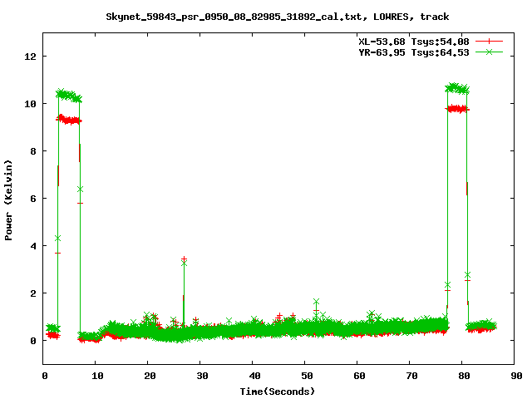Click the y-axis tick label 8
This screenshot has height=399, width=532.
pyautogui.click(x=33, y=151)
